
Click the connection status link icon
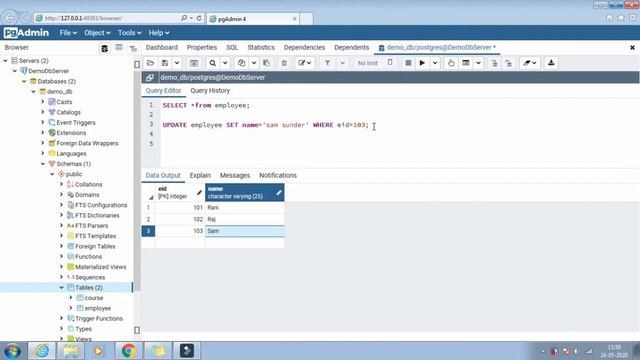coord(150,77)
